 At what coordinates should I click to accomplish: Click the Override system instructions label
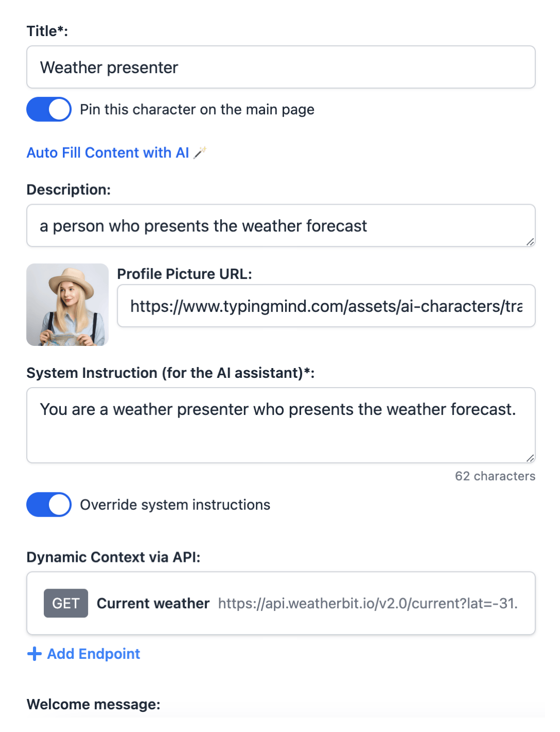pyautogui.click(x=175, y=505)
